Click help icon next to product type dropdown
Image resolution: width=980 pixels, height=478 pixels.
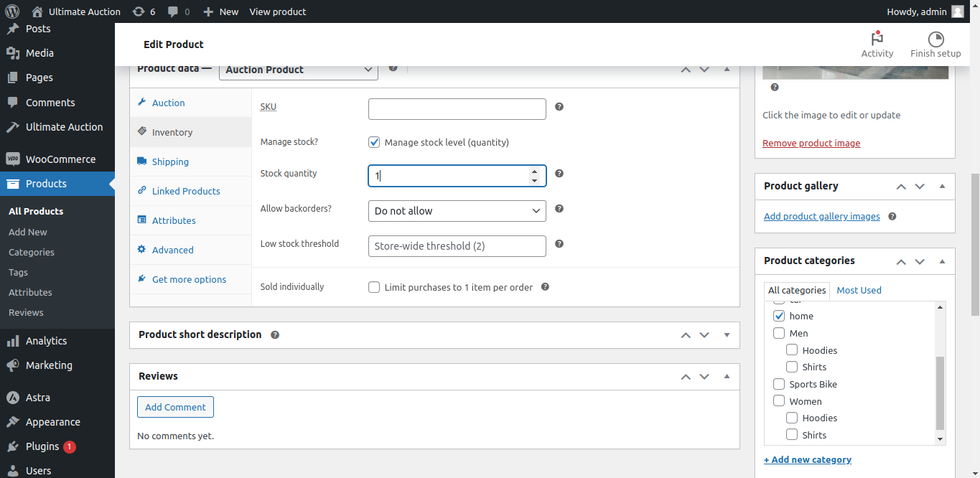point(393,68)
